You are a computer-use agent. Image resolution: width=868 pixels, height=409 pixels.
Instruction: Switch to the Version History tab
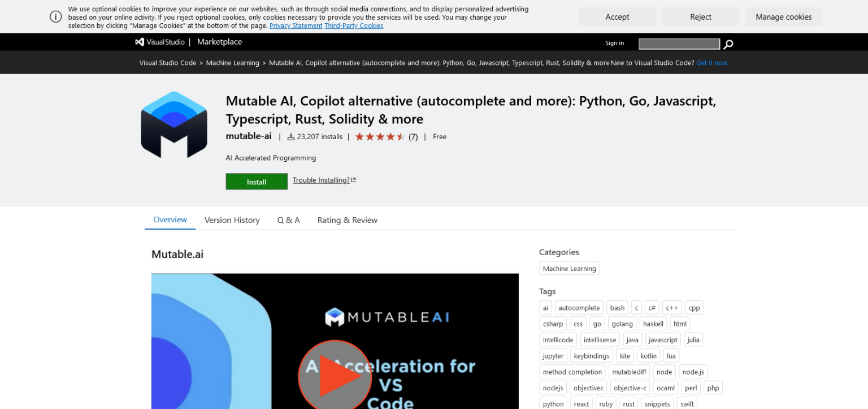(232, 219)
